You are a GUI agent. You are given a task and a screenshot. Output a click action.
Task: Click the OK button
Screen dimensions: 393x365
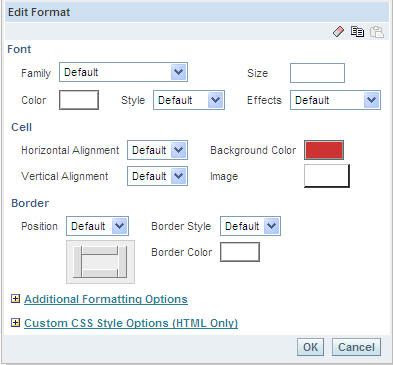tap(310, 347)
